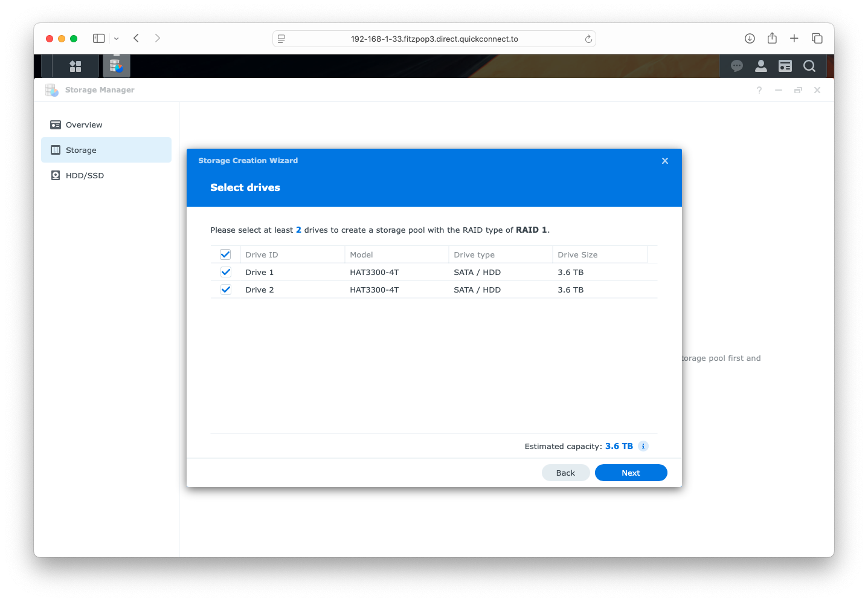The width and height of the screenshot is (868, 602).
Task: Click the Safari share icon
Action: [x=772, y=38]
